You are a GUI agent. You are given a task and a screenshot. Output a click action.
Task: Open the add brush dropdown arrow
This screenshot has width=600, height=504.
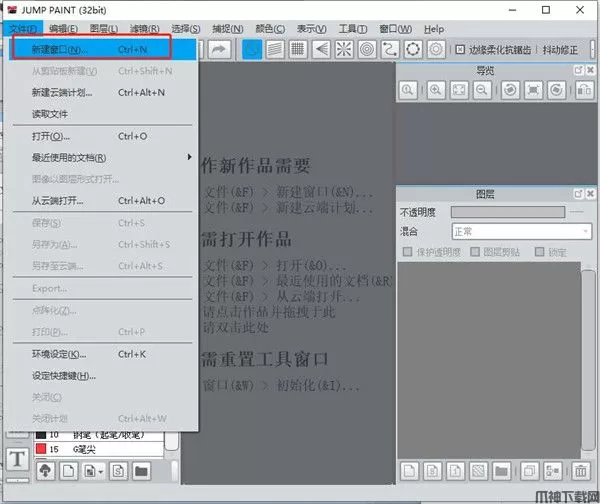(x=100, y=470)
